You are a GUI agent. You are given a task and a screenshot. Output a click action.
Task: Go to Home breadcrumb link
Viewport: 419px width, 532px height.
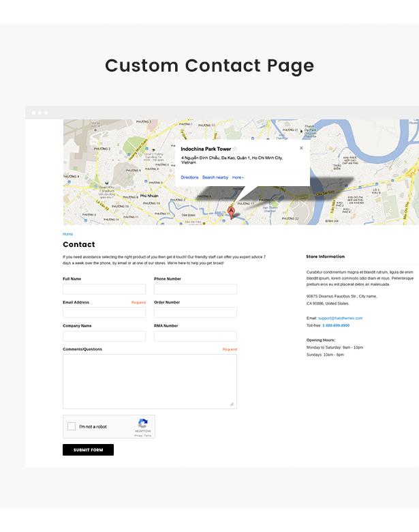[x=68, y=234]
